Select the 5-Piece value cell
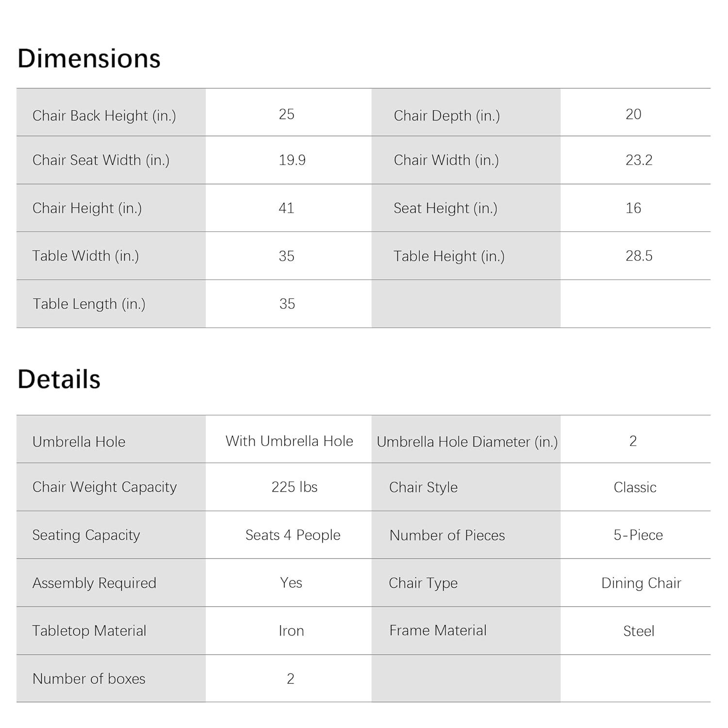The image size is (728, 728). [638, 535]
